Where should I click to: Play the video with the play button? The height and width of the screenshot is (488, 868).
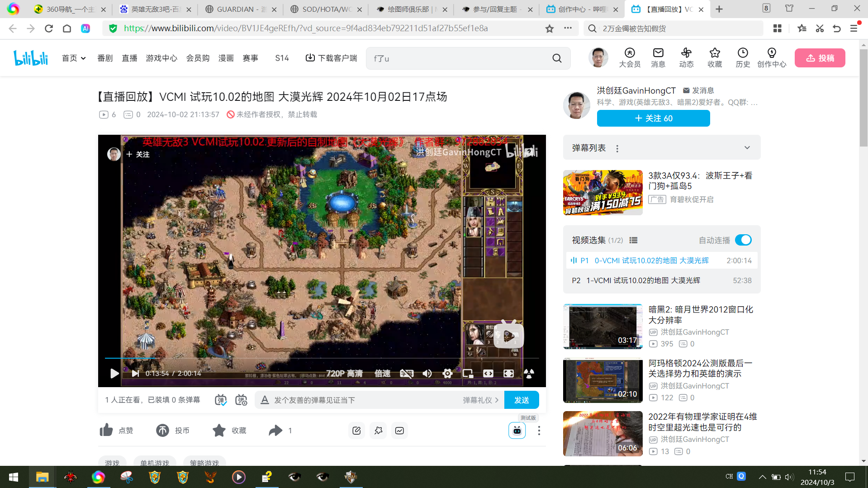tap(114, 374)
